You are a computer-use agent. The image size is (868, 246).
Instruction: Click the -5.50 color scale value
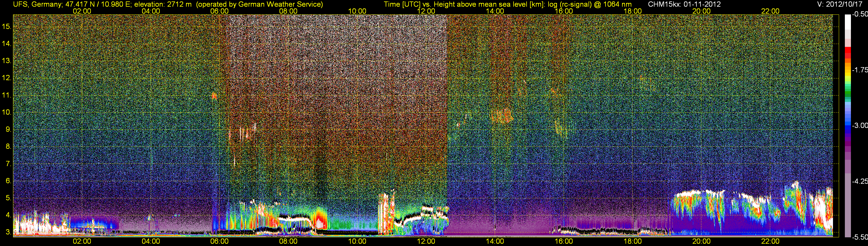(860, 237)
